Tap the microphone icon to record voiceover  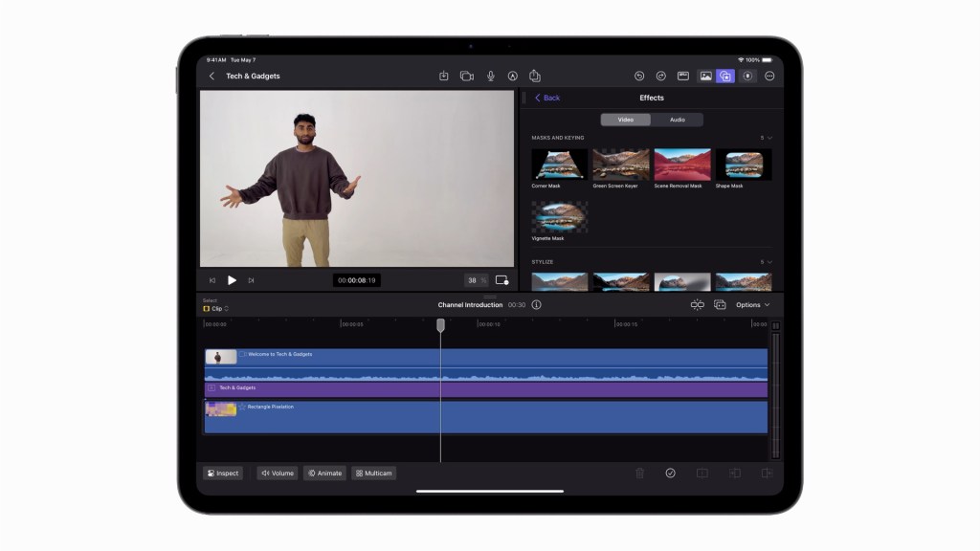click(490, 76)
